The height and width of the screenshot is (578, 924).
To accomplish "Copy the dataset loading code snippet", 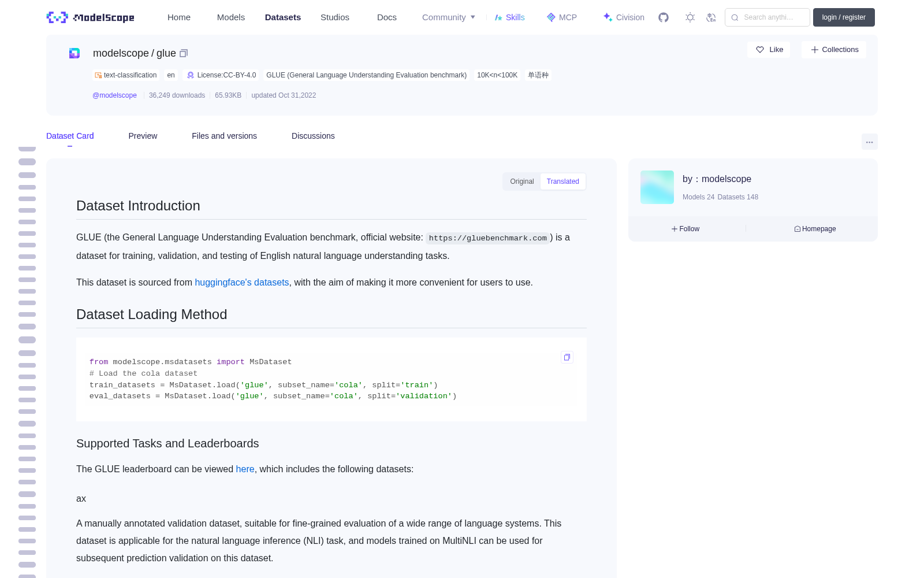I will [567, 357].
